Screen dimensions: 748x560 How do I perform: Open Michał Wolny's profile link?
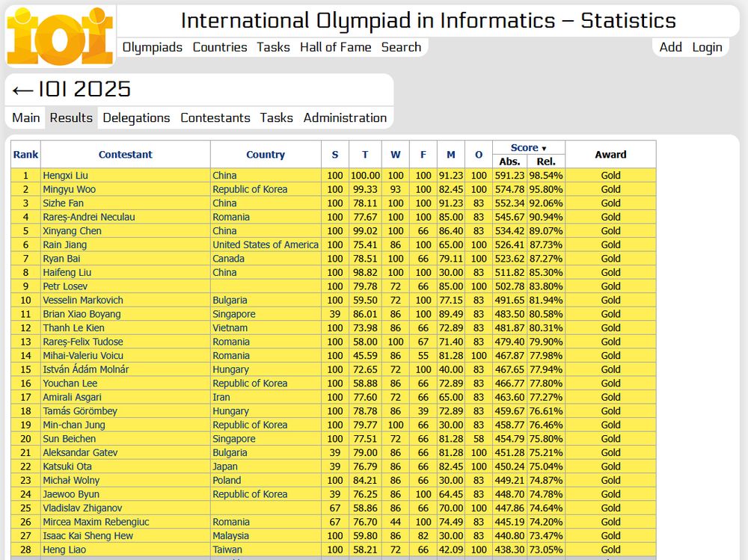pyautogui.click(x=71, y=480)
